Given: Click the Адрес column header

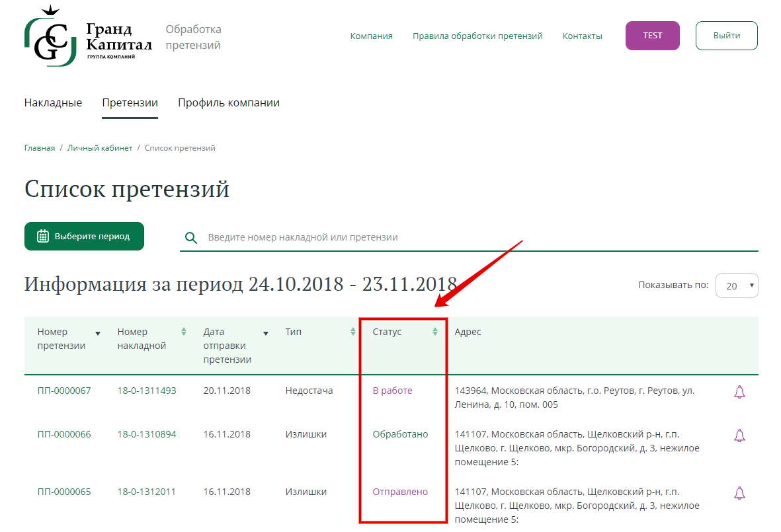Looking at the screenshot, I should pyautogui.click(x=468, y=332).
